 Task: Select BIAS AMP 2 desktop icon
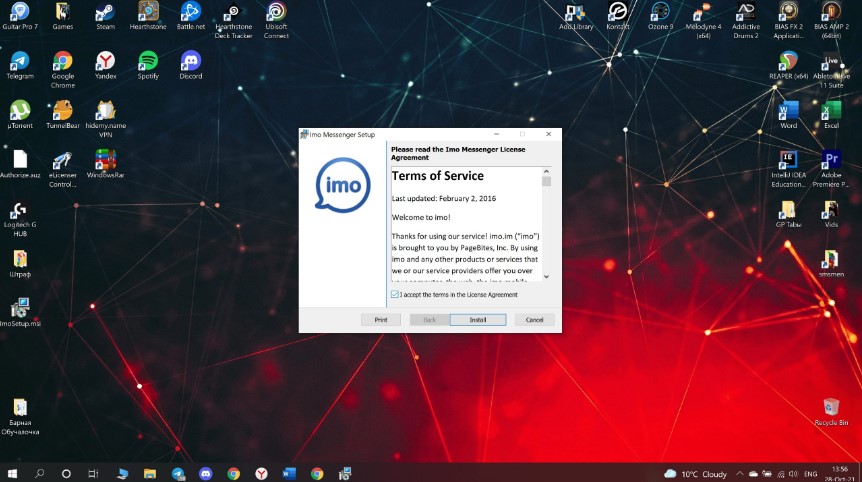pyautogui.click(x=831, y=20)
